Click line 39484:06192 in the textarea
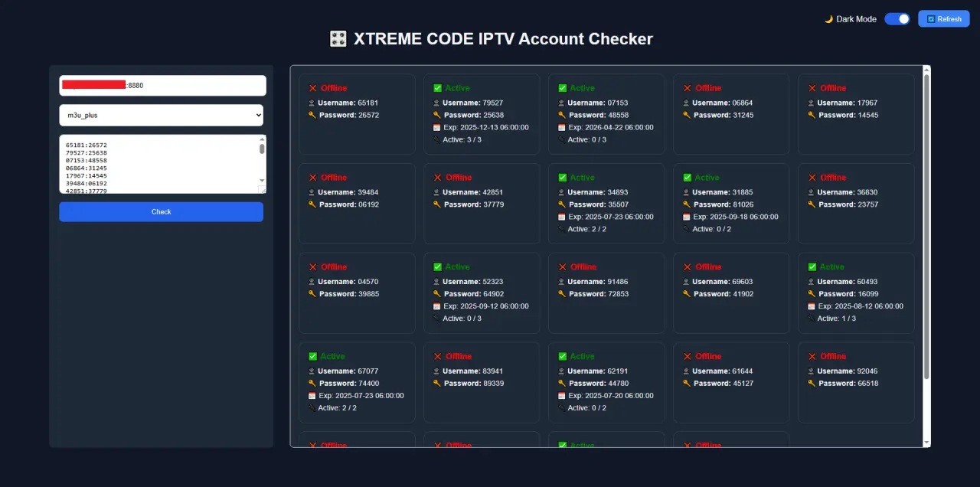 pyautogui.click(x=87, y=183)
